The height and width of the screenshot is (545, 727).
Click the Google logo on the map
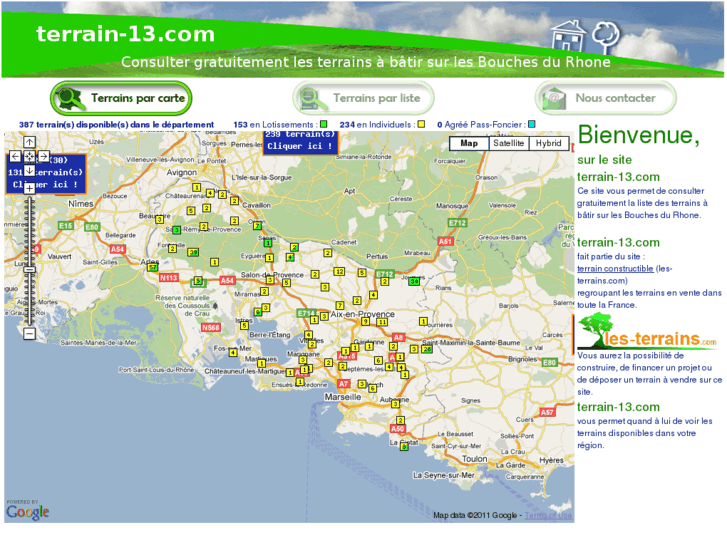pyautogui.click(x=27, y=511)
